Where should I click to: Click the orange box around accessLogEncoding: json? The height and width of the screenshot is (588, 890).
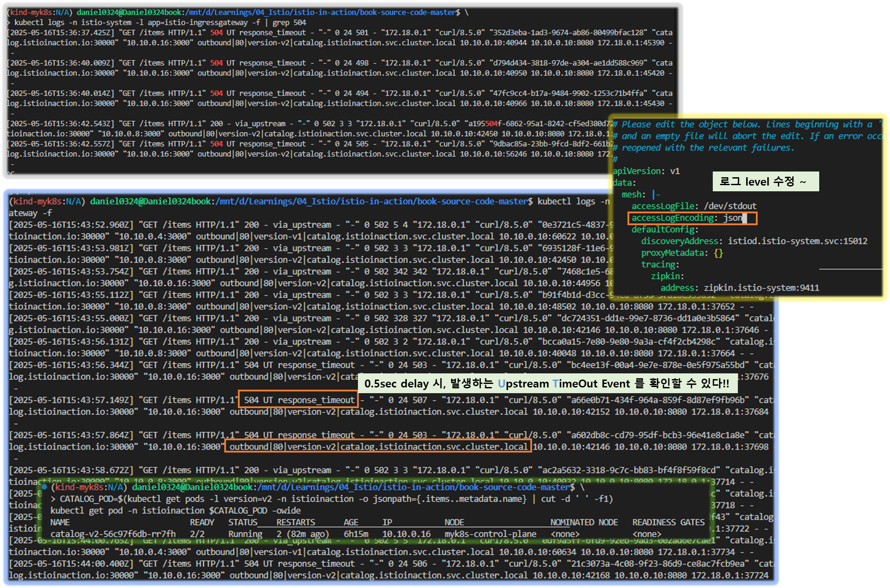click(x=692, y=218)
